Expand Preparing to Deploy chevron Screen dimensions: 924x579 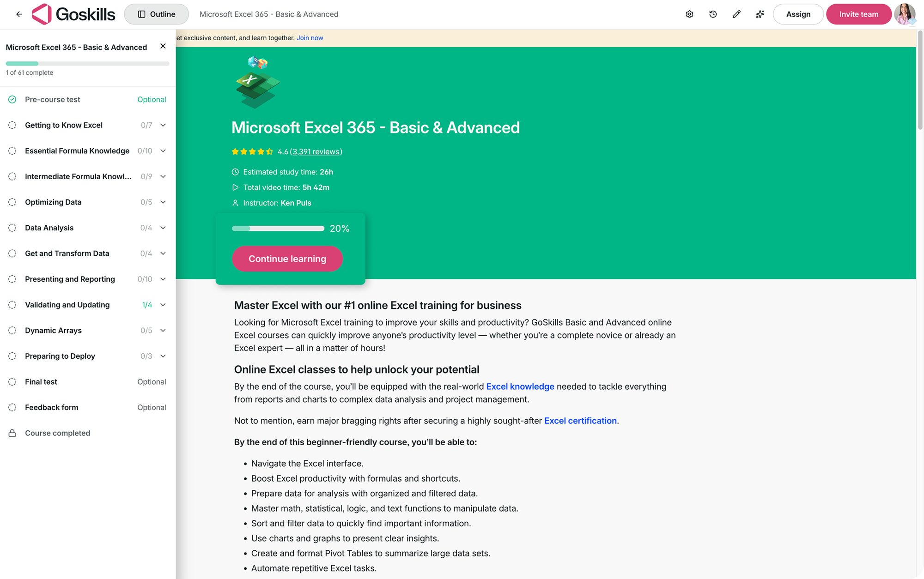163,356
